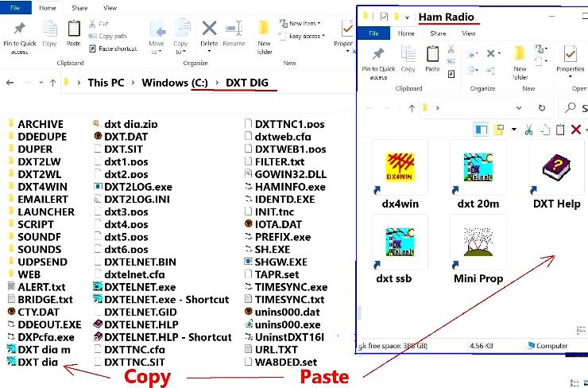Select the DXTELNET.HLP file
The image size is (588, 388).
(136, 324)
